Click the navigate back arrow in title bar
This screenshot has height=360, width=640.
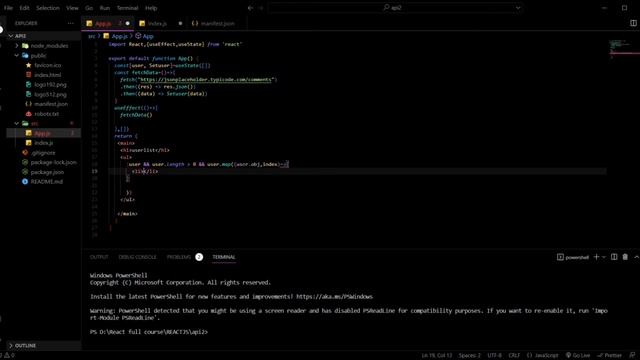(x=251, y=8)
